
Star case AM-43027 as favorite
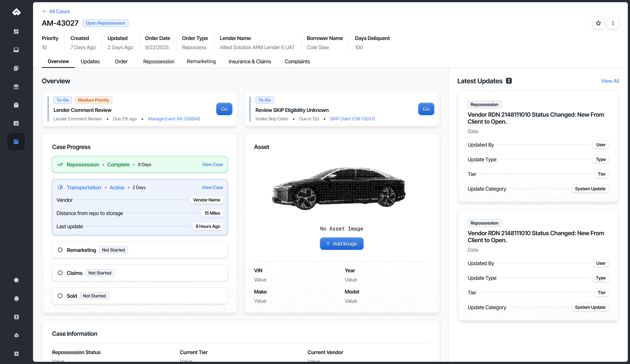pyautogui.click(x=598, y=23)
